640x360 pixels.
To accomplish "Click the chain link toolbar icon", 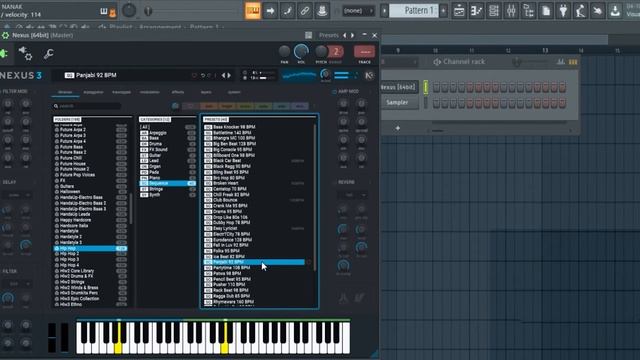I will point(304,11).
